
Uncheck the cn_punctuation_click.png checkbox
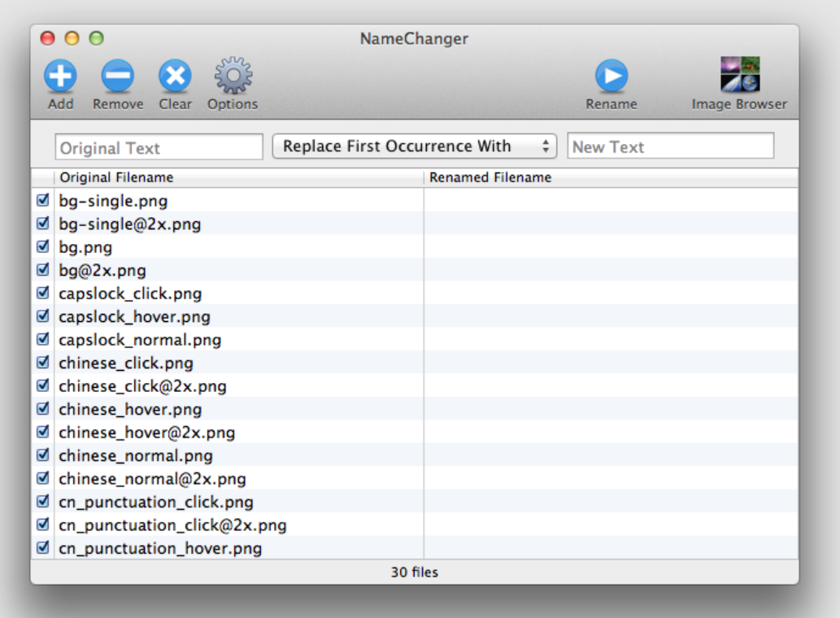[43, 501]
